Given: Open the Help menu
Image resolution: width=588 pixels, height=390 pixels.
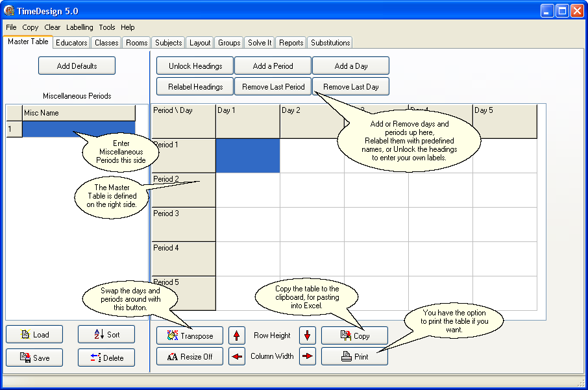Looking at the screenshot, I should (x=127, y=27).
